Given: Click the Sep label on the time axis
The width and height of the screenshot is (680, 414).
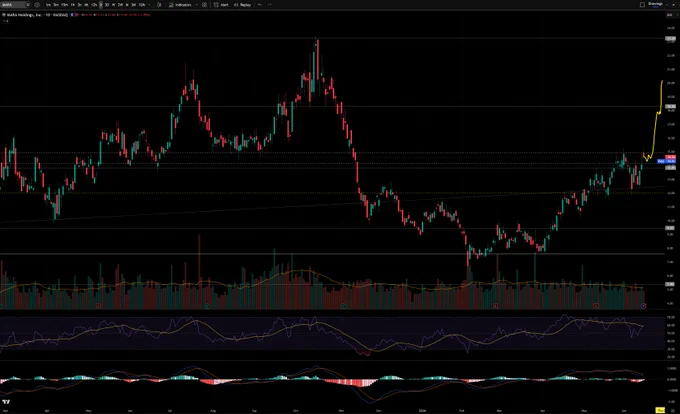Looking at the screenshot, I should point(255,411).
